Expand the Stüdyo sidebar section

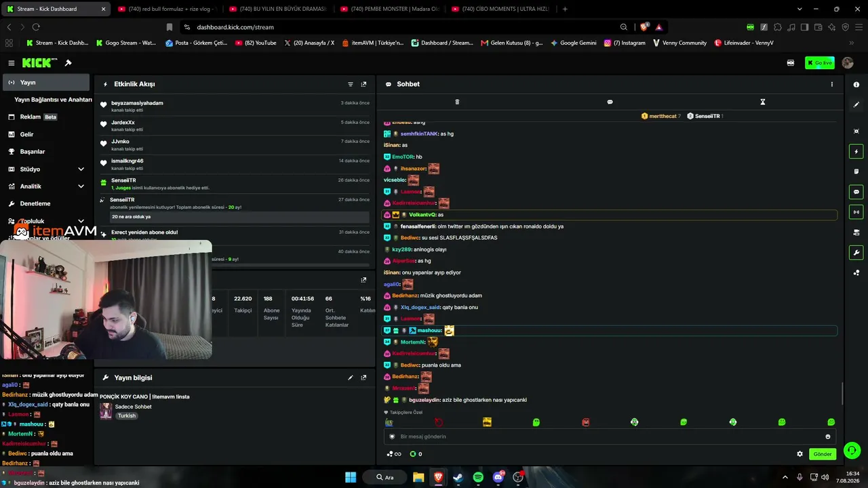(81, 169)
